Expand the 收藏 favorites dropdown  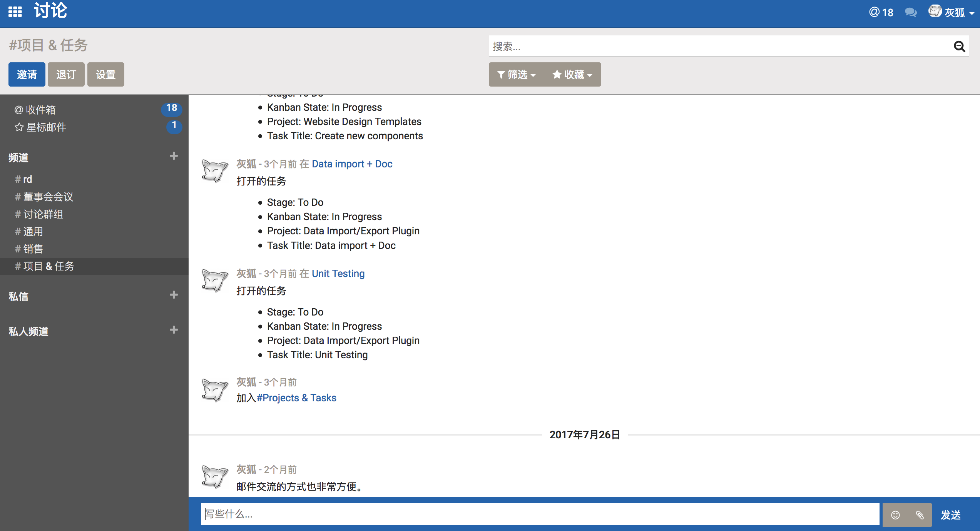pyautogui.click(x=572, y=75)
